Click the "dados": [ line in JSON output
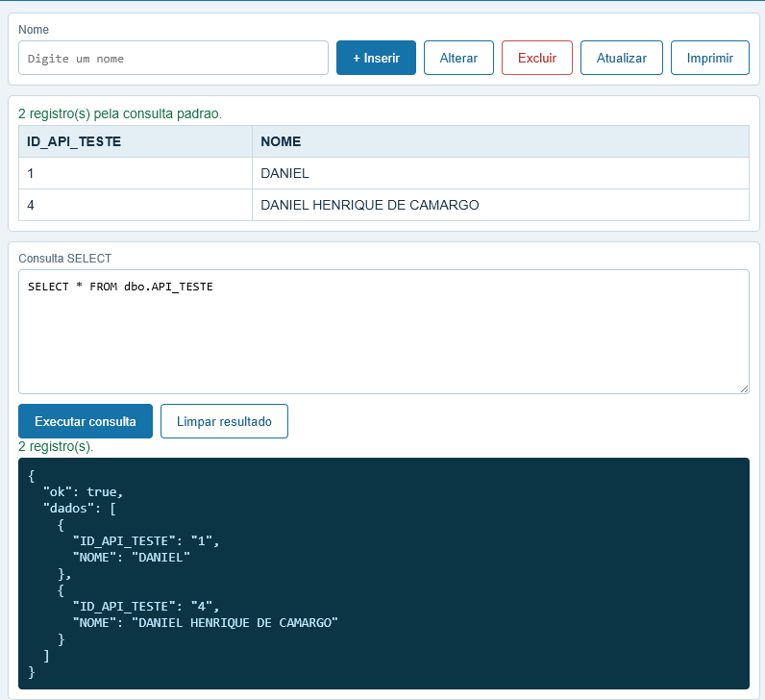The image size is (765, 700). pyautogui.click(x=80, y=509)
